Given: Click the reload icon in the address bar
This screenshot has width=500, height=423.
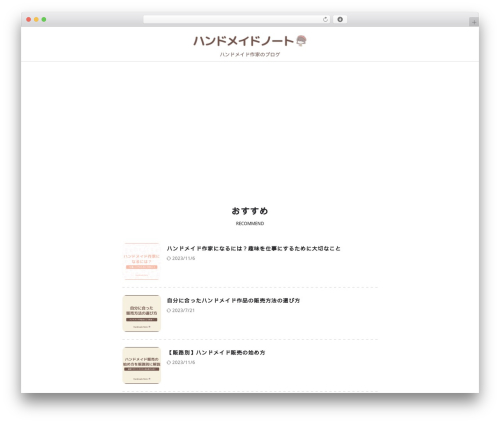Looking at the screenshot, I should point(325,19).
